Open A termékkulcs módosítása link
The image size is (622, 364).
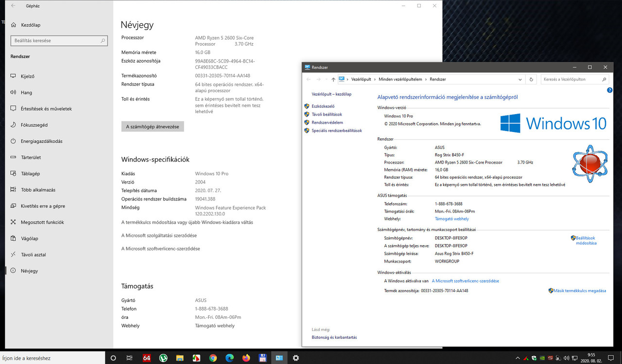click(x=187, y=222)
